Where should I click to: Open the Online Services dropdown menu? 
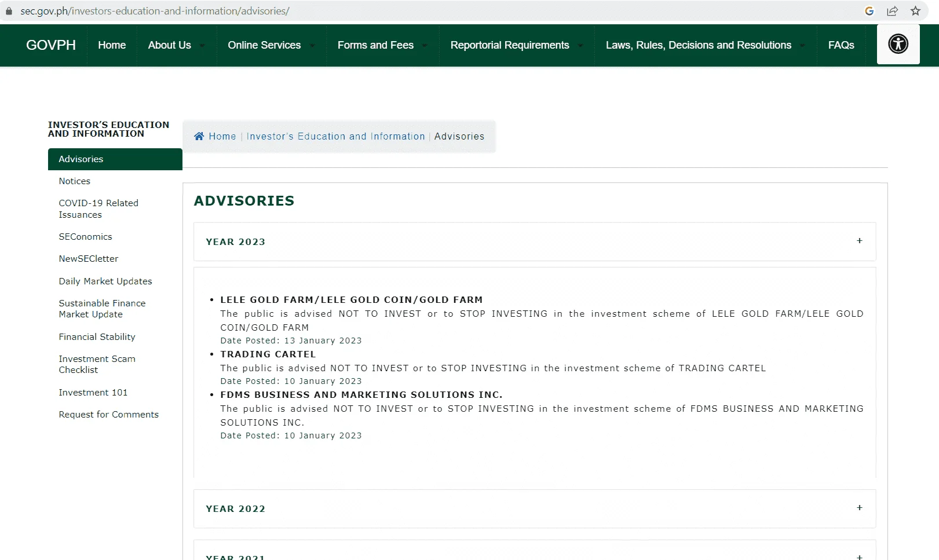(271, 45)
